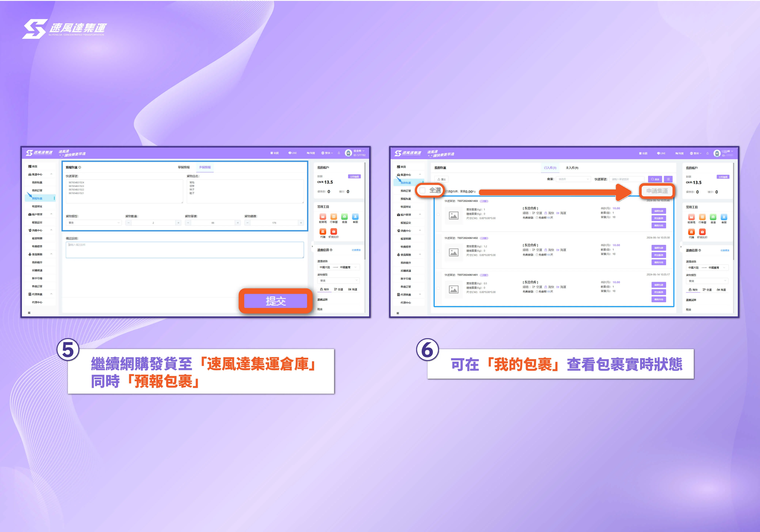The image size is (760, 532).
Task: Open 繁体 language dropdown on 我的包裹 page
Action: point(696,153)
